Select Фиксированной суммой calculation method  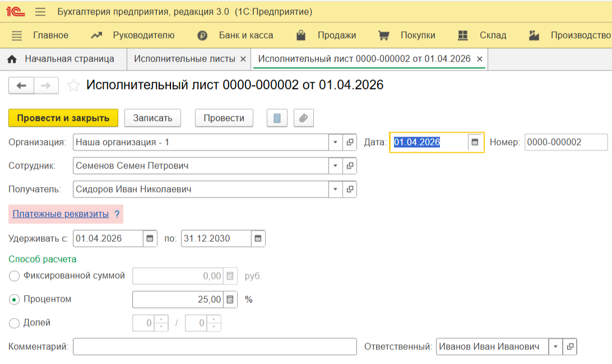click(14, 276)
